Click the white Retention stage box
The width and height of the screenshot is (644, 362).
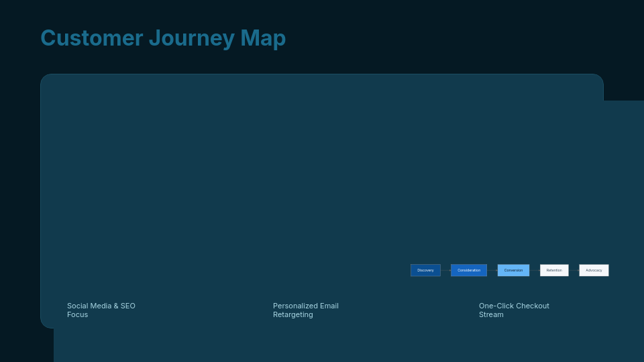(554, 270)
